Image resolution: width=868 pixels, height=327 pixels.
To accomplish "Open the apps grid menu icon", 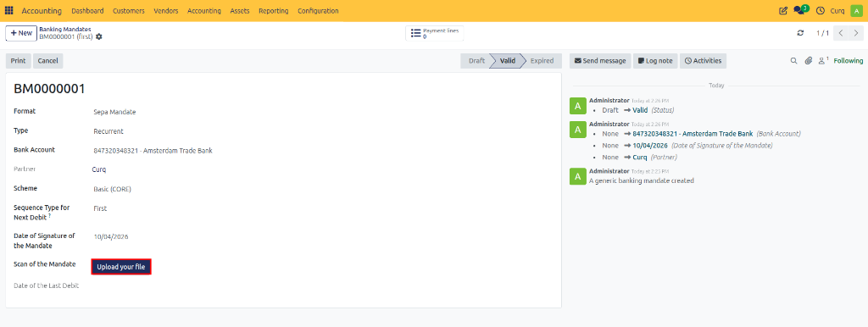I will click(x=8, y=10).
